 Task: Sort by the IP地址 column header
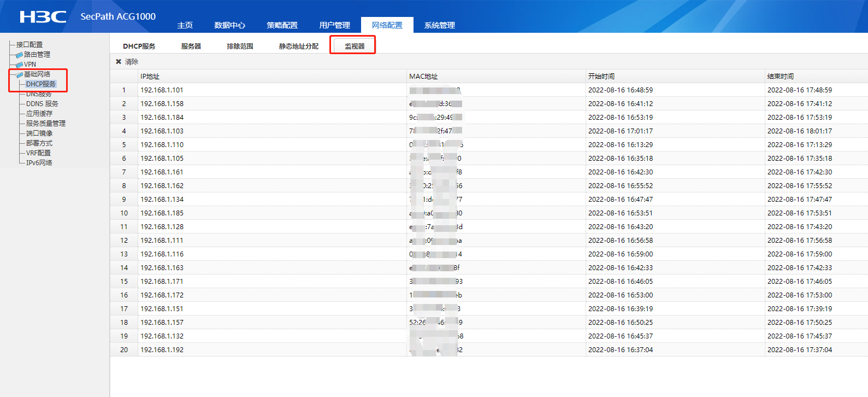[x=150, y=77]
